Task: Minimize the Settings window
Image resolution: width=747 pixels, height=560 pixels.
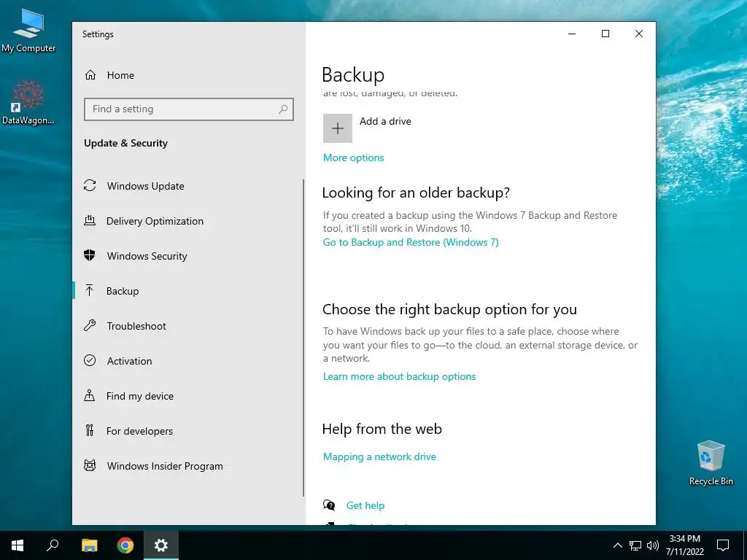Action: click(572, 34)
